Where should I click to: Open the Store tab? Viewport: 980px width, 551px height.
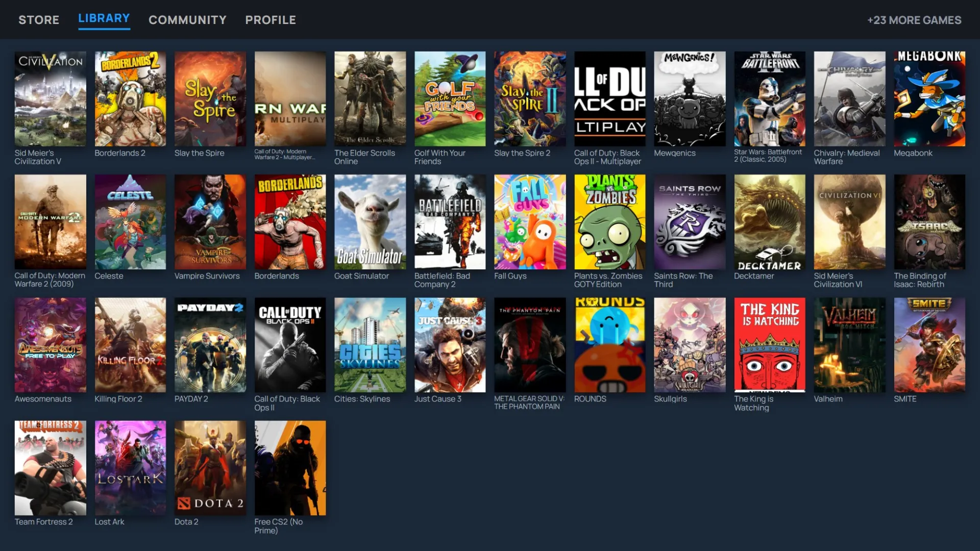tap(39, 20)
